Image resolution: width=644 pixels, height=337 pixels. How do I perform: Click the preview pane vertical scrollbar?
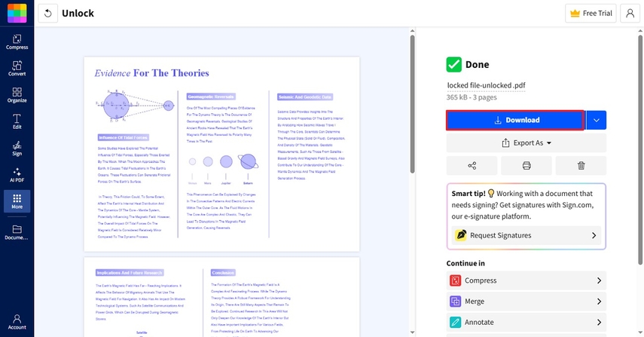[x=412, y=104]
